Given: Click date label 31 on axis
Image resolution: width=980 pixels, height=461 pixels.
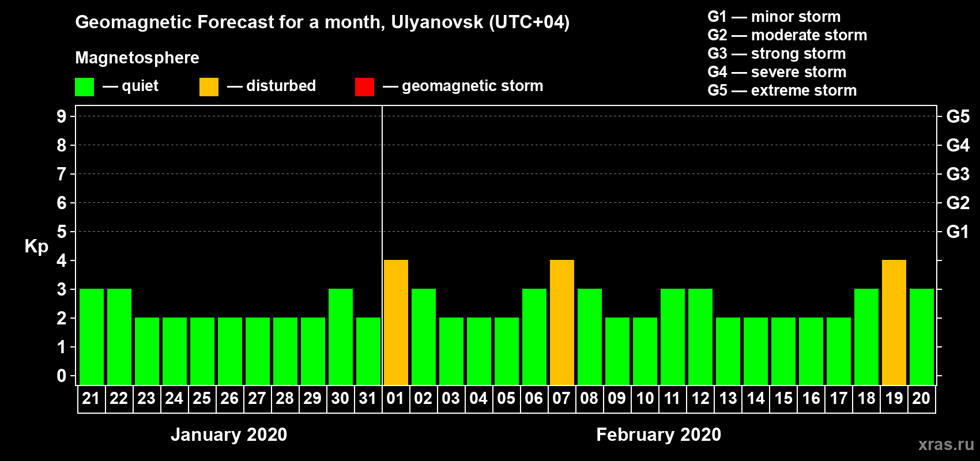Looking at the screenshot, I should click(368, 399).
